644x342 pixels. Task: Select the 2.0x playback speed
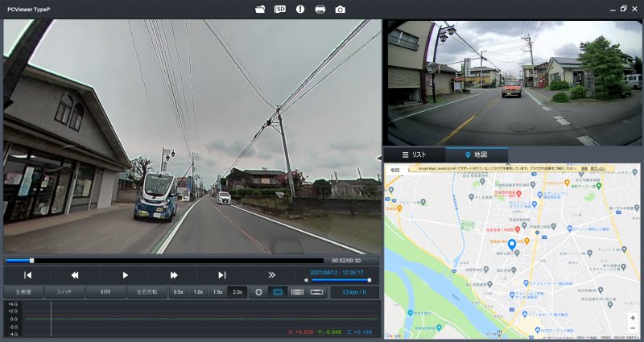pos(237,292)
